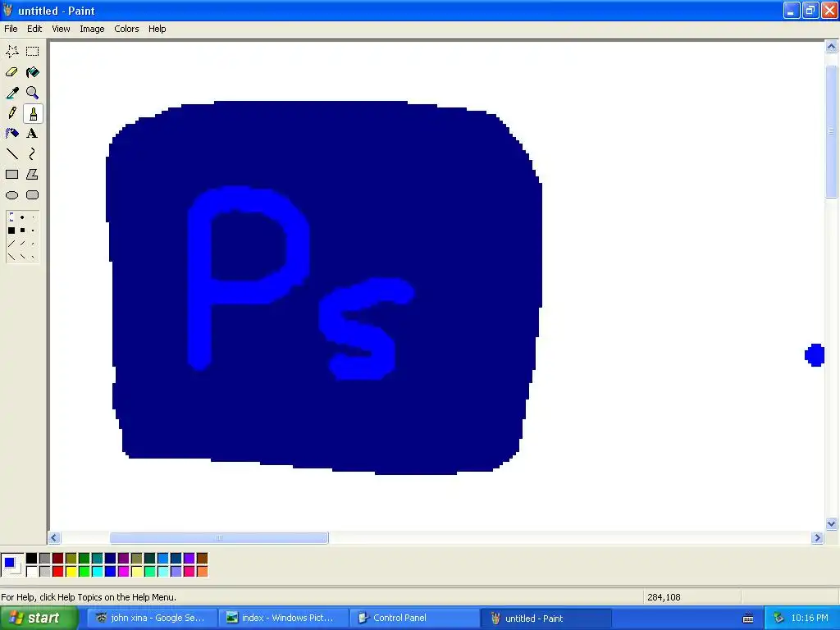Open the Image menu
This screenshot has height=630, width=840.
coord(92,29)
